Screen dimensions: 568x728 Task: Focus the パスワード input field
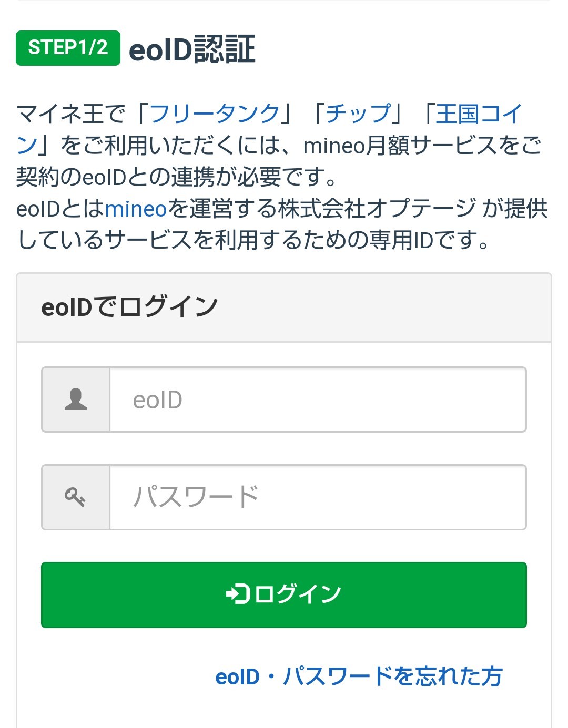[x=318, y=497]
